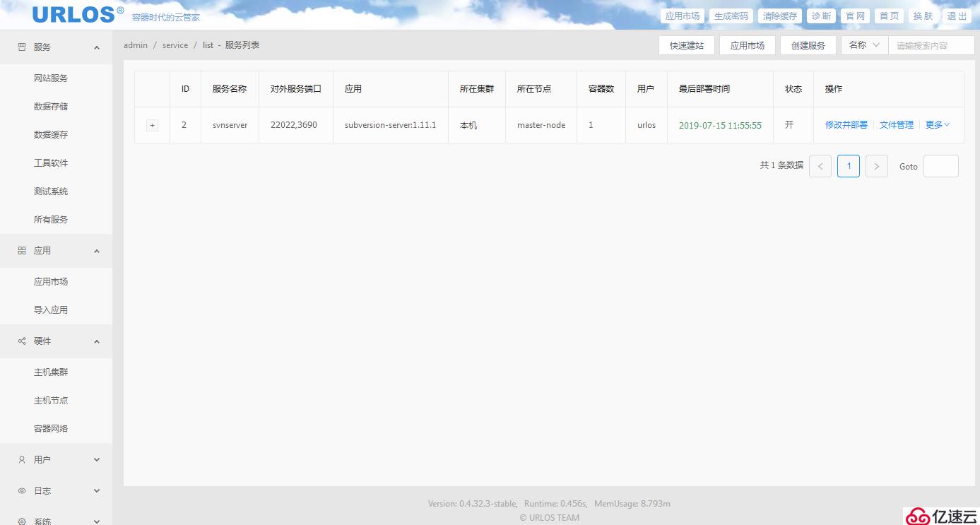Click the 用户 sidebar person icon

click(21, 460)
